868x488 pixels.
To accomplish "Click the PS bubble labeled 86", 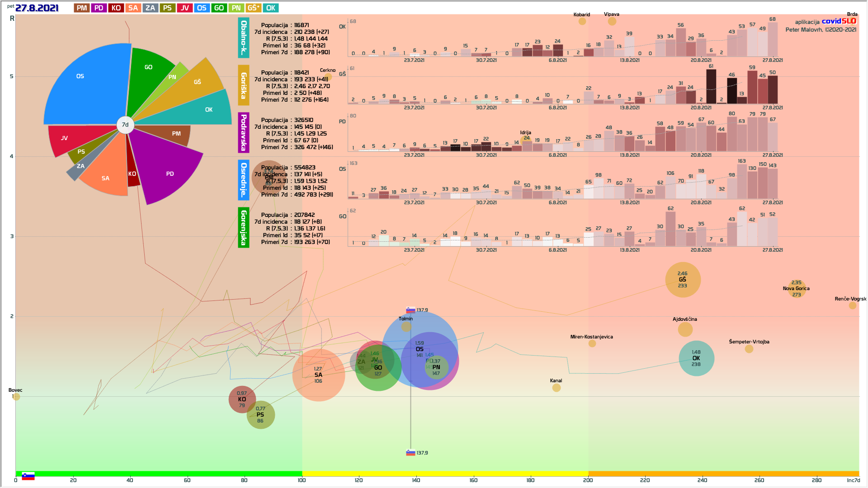I will pyautogui.click(x=260, y=415).
